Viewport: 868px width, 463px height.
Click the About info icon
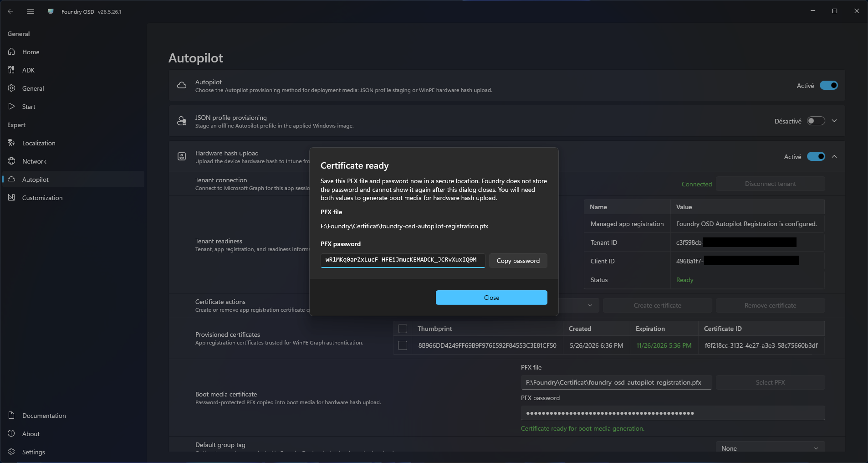click(12, 434)
